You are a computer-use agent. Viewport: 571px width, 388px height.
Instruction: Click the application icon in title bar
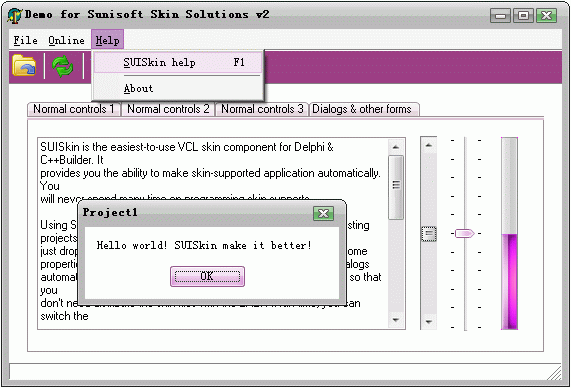click(15, 16)
